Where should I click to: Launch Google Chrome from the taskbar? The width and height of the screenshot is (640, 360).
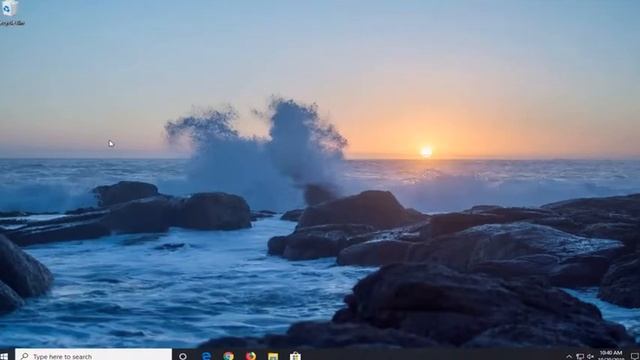(229, 356)
